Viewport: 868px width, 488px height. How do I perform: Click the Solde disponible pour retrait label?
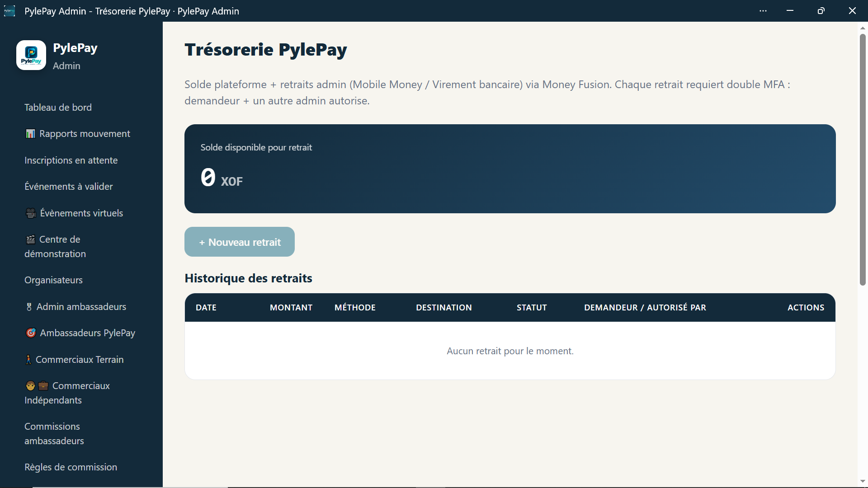coord(256,147)
